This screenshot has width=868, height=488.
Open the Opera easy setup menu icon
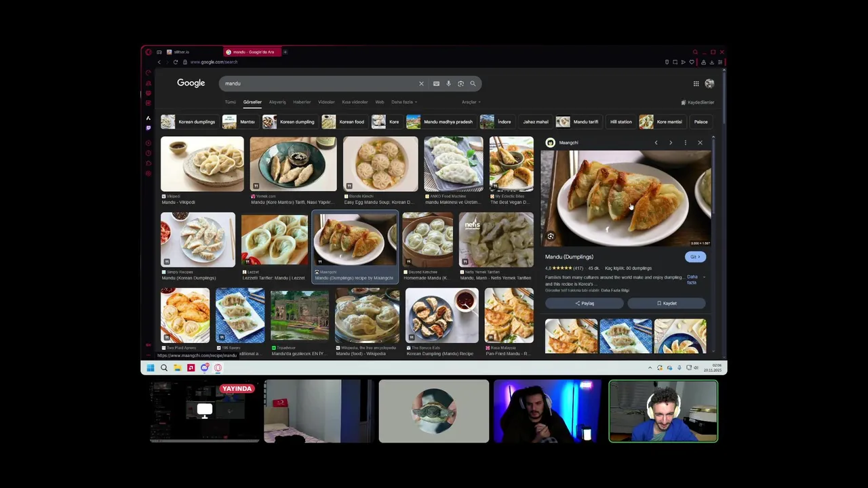point(719,62)
